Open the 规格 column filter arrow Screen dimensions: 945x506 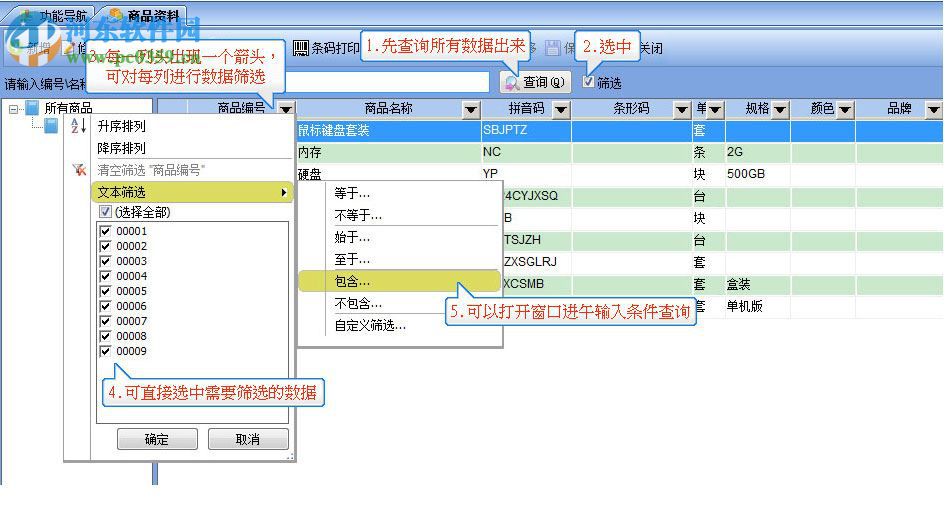point(780,109)
